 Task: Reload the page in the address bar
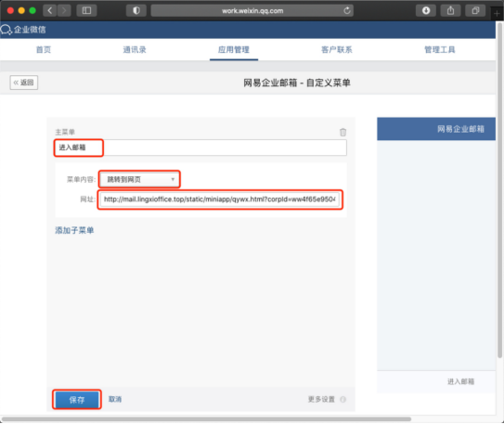(x=347, y=10)
